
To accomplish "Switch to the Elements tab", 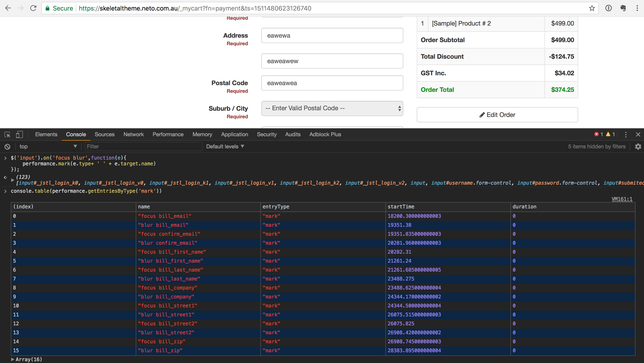I will click(x=46, y=134).
